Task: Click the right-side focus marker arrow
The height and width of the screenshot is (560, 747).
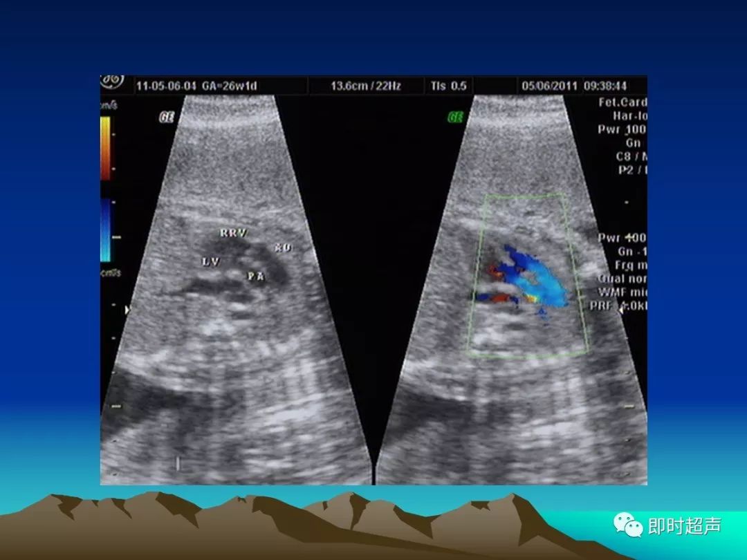Action: pyautogui.click(x=620, y=310)
